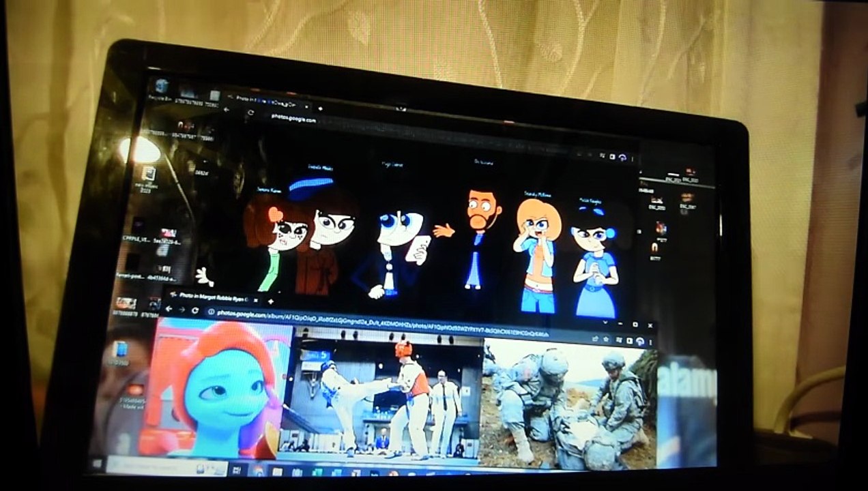The height and width of the screenshot is (491, 868).
Task: Open the soldiers in camouflage photo
Action: [x=566, y=404]
